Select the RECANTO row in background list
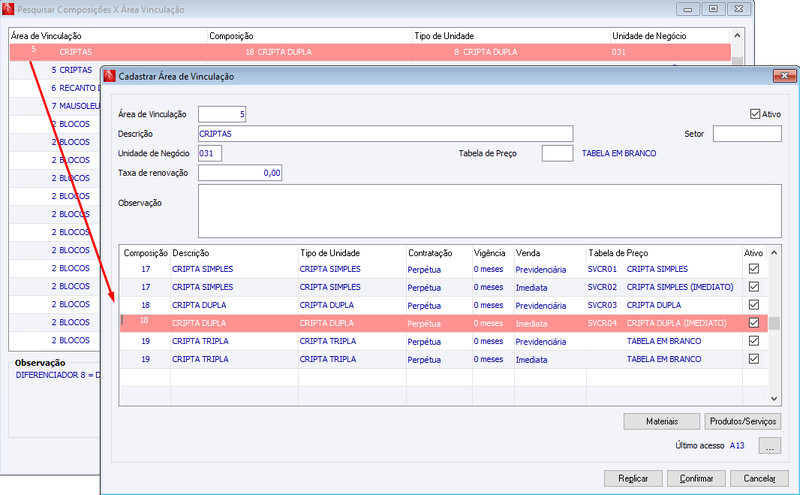The width and height of the screenshot is (800, 495). click(55, 88)
